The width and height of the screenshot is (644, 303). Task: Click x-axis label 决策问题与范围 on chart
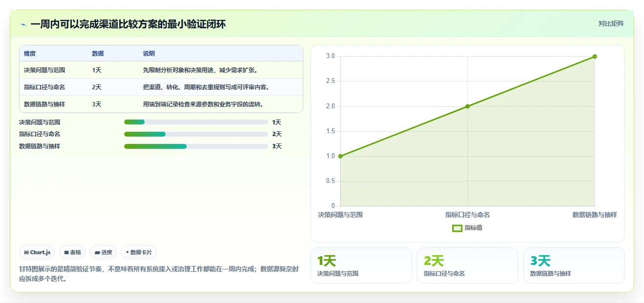[341, 215]
